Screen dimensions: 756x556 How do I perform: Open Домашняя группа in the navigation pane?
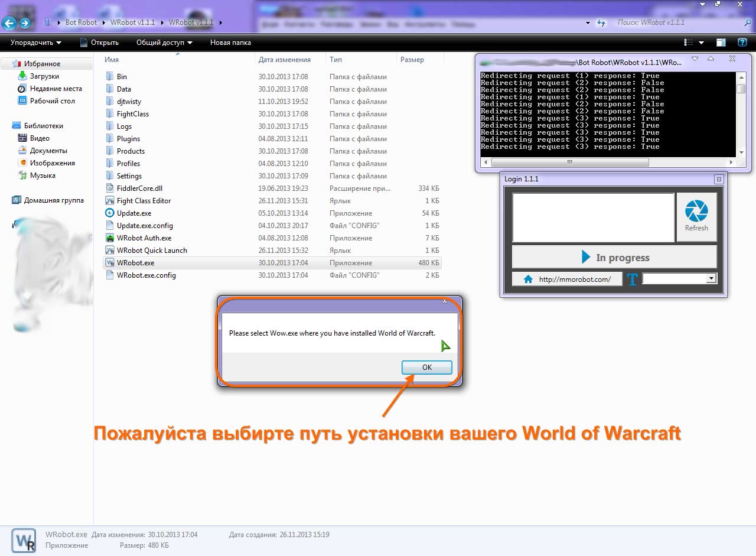pyautogui.click(x=54, y=200)
